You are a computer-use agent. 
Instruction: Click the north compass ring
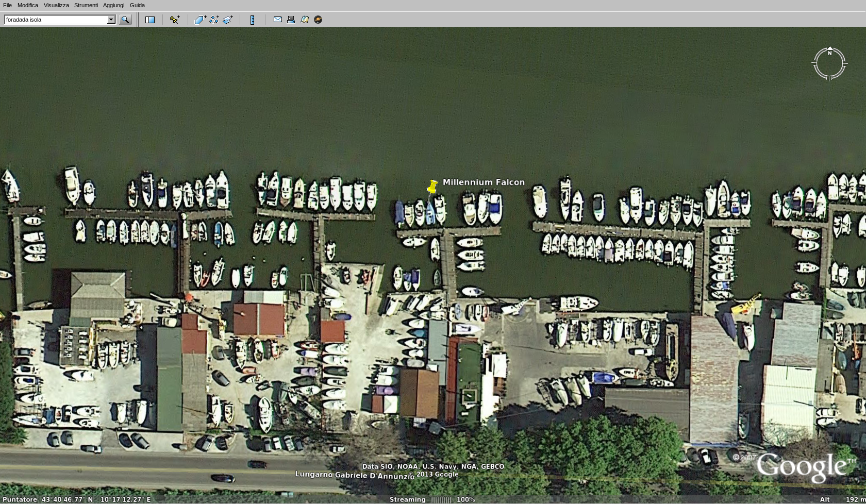click(829, 63)
